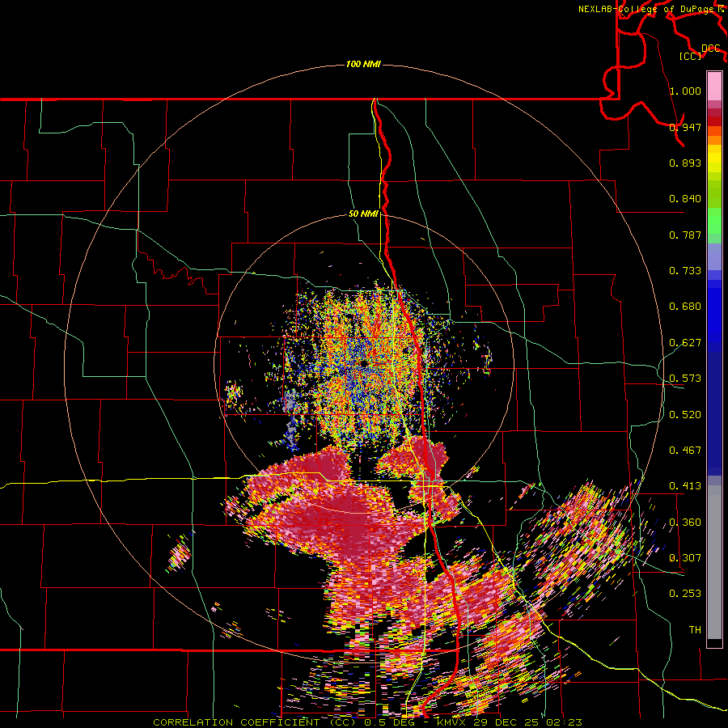Click the 1.000 value on the color scale

coord(685,91)
